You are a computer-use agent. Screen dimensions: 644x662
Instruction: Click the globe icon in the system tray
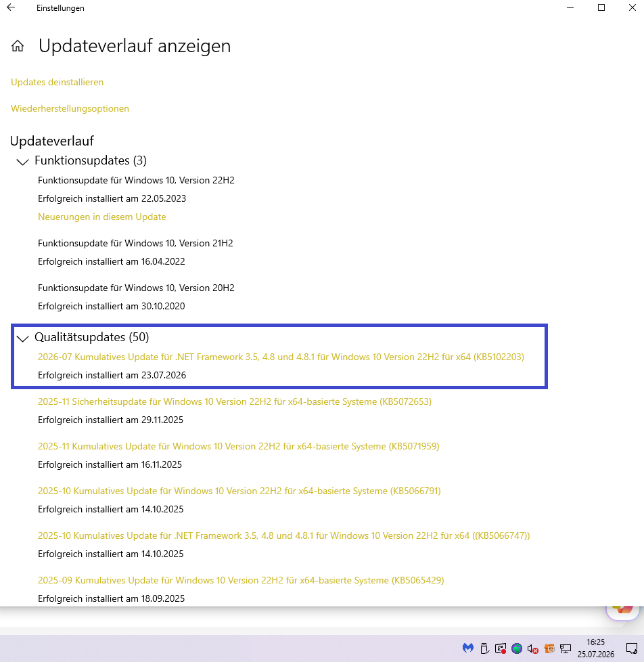517,648
